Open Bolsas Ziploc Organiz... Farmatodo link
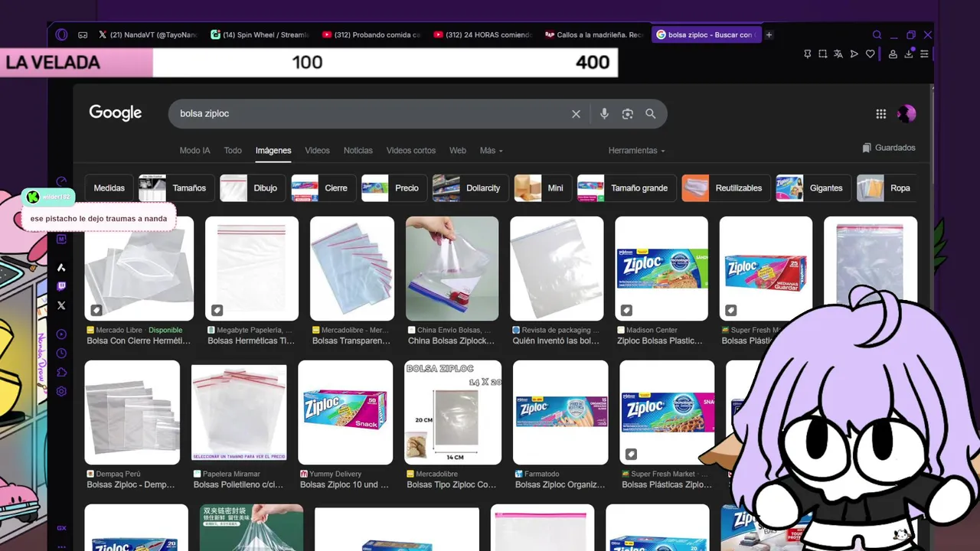This screenshot has width=980, height=551. [x=560, y=484]
